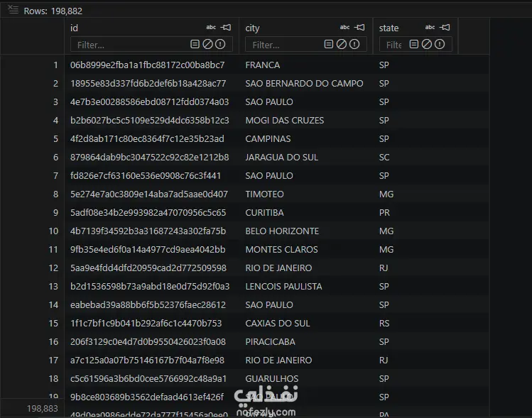532x418 pixels.
Task: Select id 06b8999e2fba1a1fbc88172c00ba8bc7
Action: [148, 65]
